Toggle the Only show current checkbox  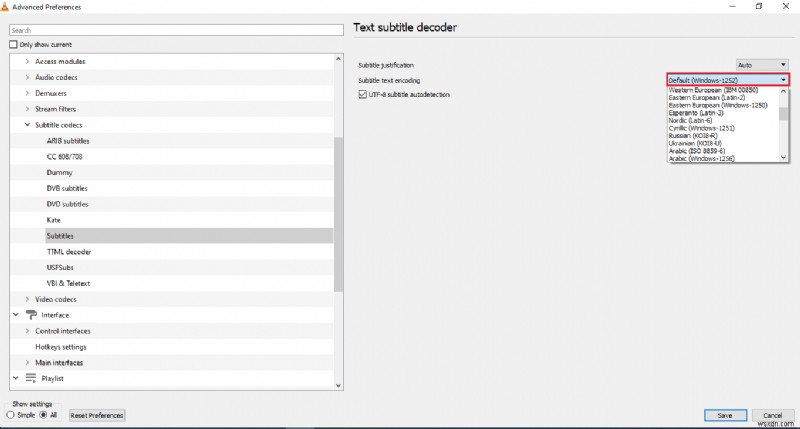13,44
